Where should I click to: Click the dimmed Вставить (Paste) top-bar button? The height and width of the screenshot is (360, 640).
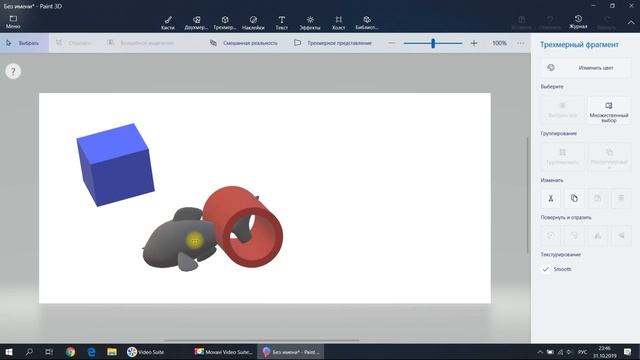pyautogui.click(x=521, y=23)
